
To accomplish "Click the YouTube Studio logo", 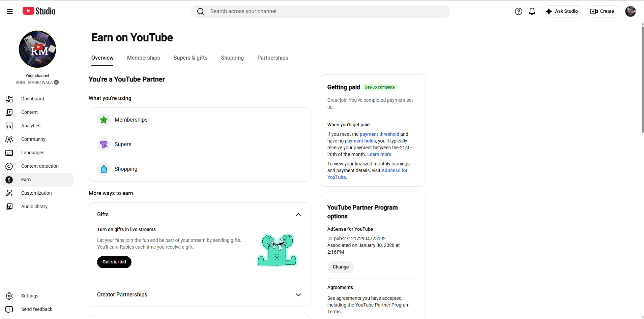I will (39, 11).
